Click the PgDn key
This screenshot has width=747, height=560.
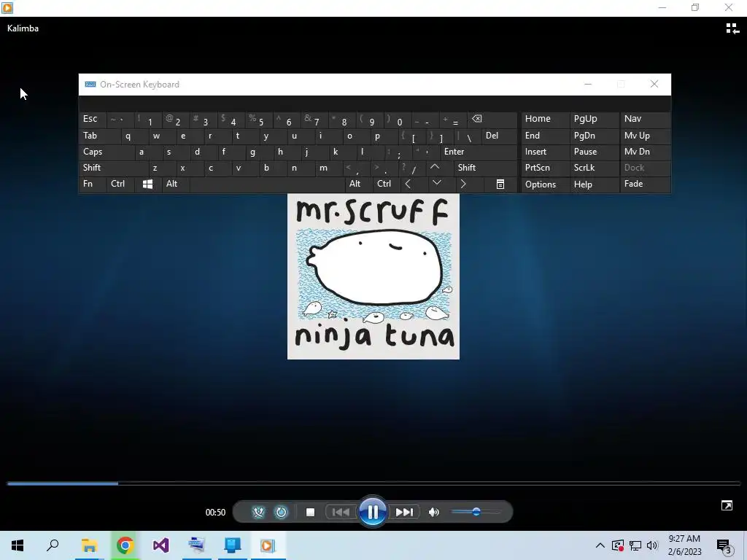(594, 136)
